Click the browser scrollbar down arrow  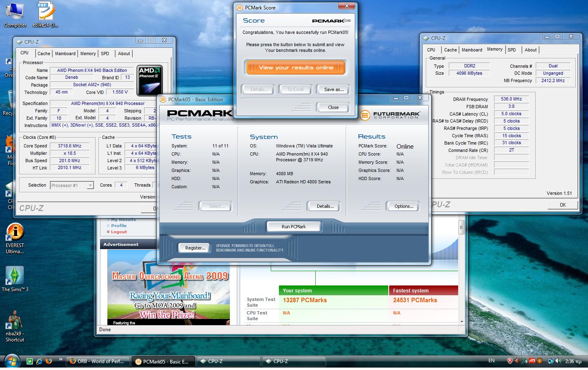(461, 322)
